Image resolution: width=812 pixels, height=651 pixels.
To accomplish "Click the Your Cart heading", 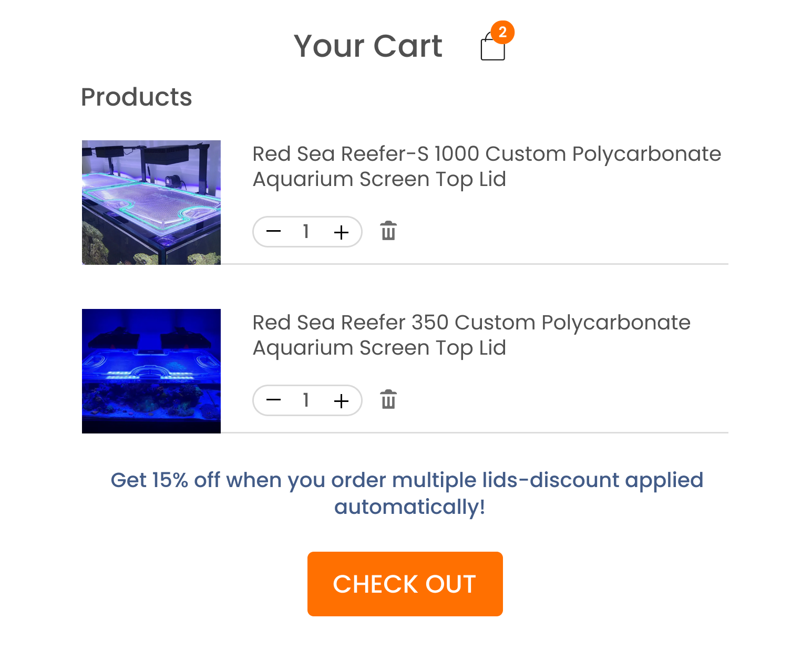I will [368, 46].
